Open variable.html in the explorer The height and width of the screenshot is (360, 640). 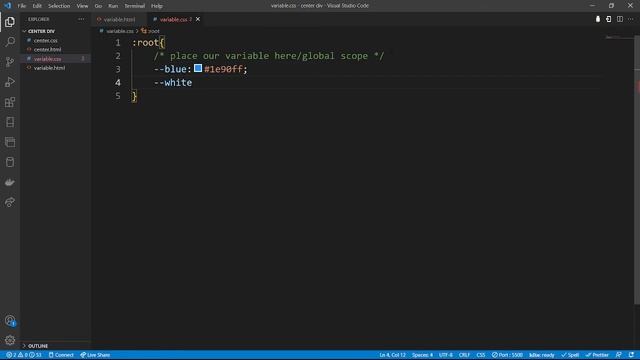coord(49,68)
